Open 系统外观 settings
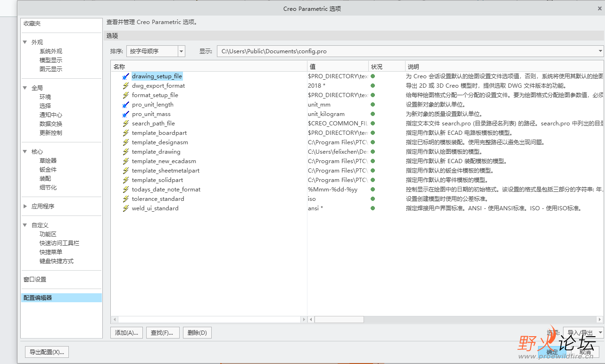Viewport: 605px width, 364px height. [50, 51]
